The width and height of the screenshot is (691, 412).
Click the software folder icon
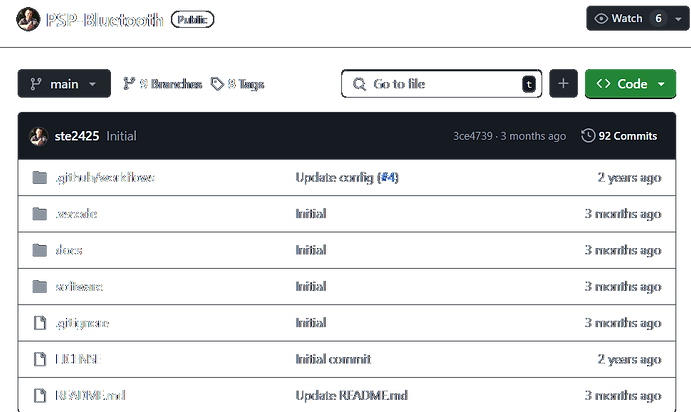coord(39,287)
